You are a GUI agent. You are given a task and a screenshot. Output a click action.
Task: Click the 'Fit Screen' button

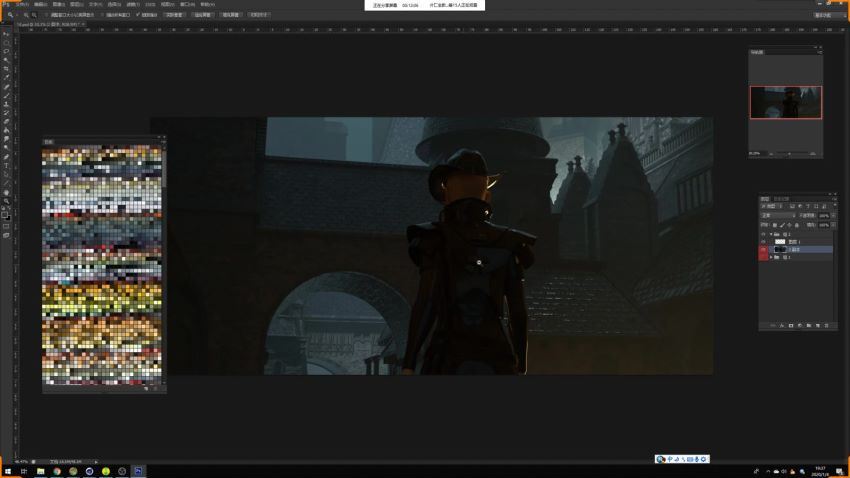click(202, 15)
